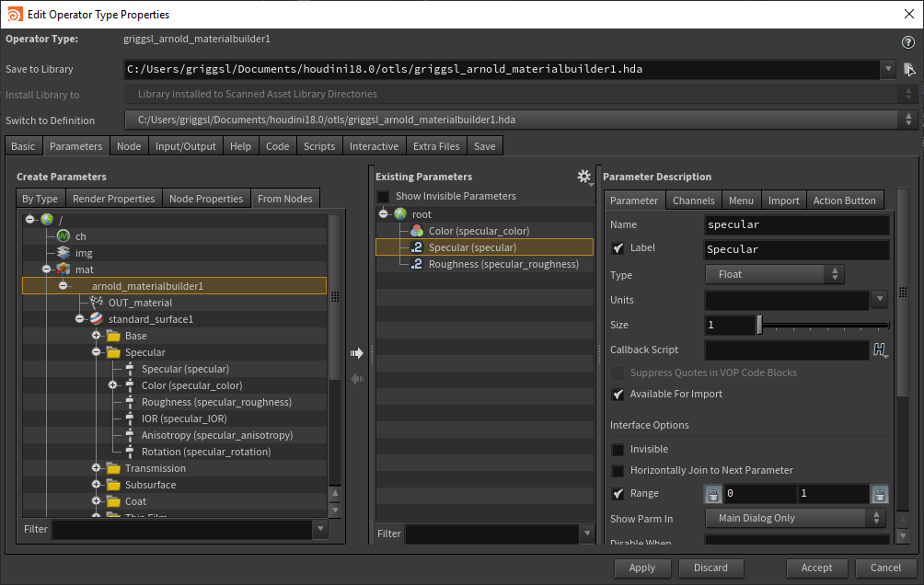Click the Create Parameters Filter field
924x585 pixels.
[x=182, y=529]
